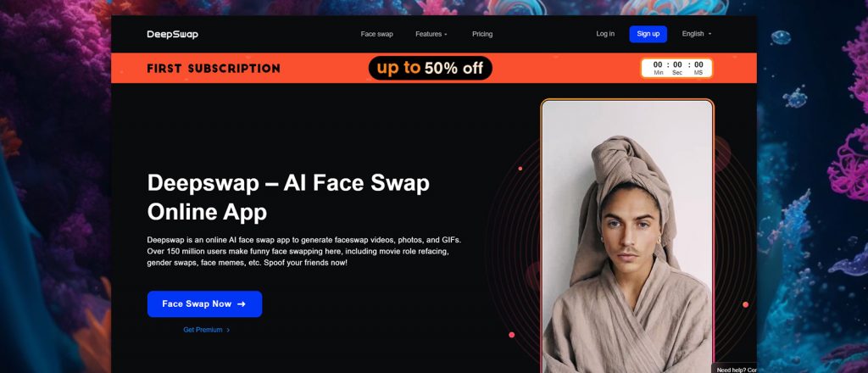The image size is (868, 373).
Task: Click the caret next to English
Action: [x=709, y=34]
